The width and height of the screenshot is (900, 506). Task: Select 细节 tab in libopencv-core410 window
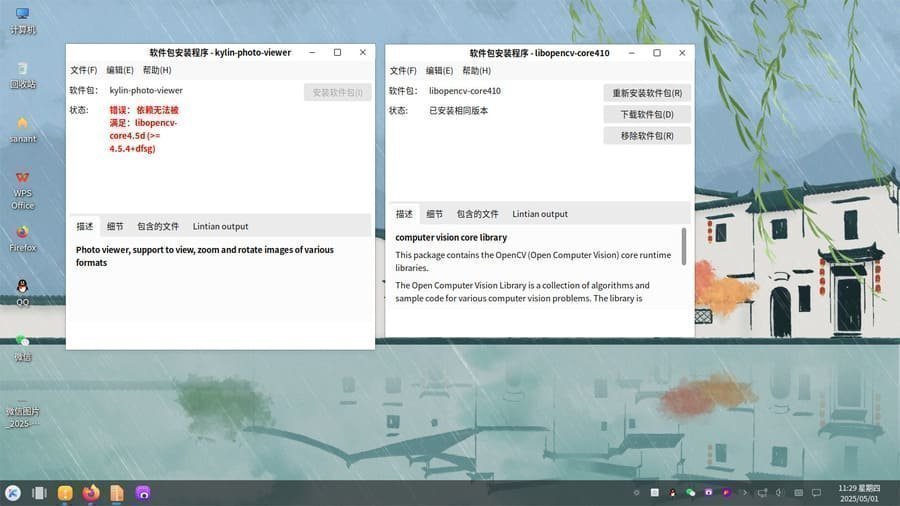click(435, 213)
